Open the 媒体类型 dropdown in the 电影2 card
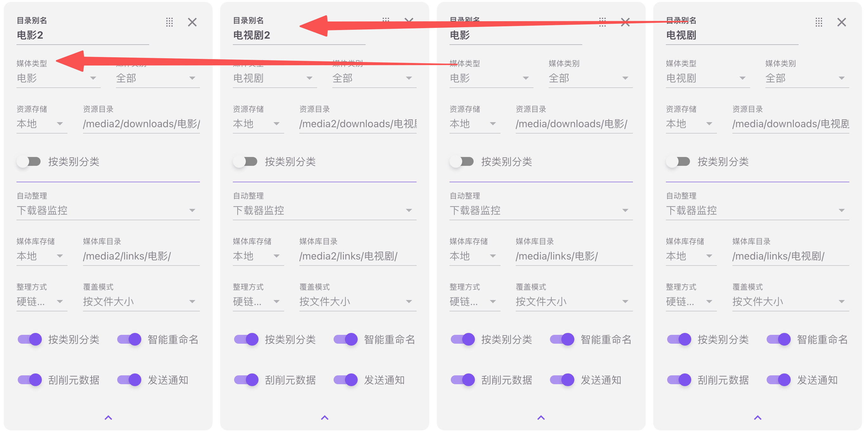 pos(58,78)
